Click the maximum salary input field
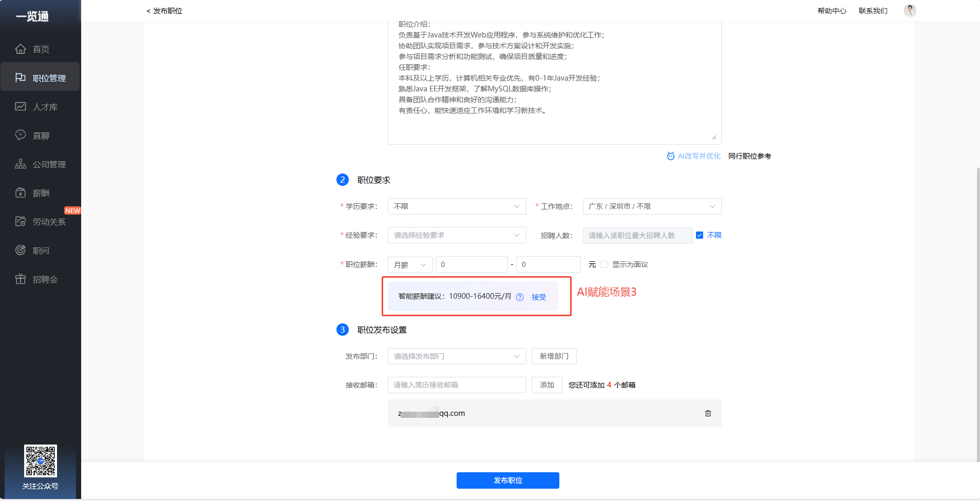This screenshot has width=980, height=501. click(x=549, y=264)
